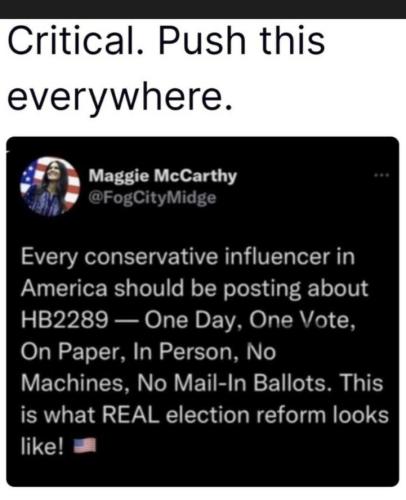This screenshot has height=500, width=406.
Task: Select the "HB2289" bill number text
Action: coord(65,320)
